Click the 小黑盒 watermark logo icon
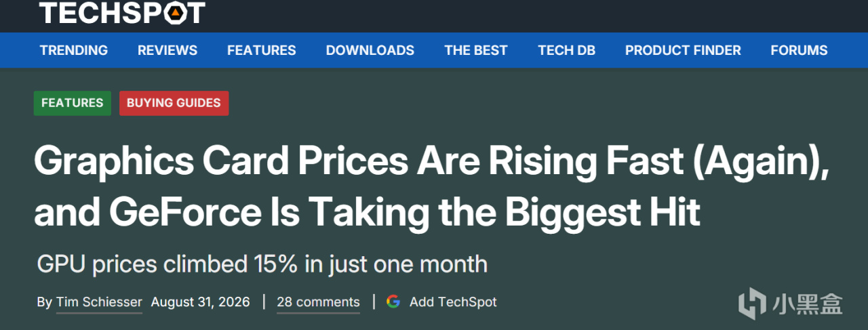Image resolution: width=868 pixels, height=330 pixels. click(x=752, y=303)
